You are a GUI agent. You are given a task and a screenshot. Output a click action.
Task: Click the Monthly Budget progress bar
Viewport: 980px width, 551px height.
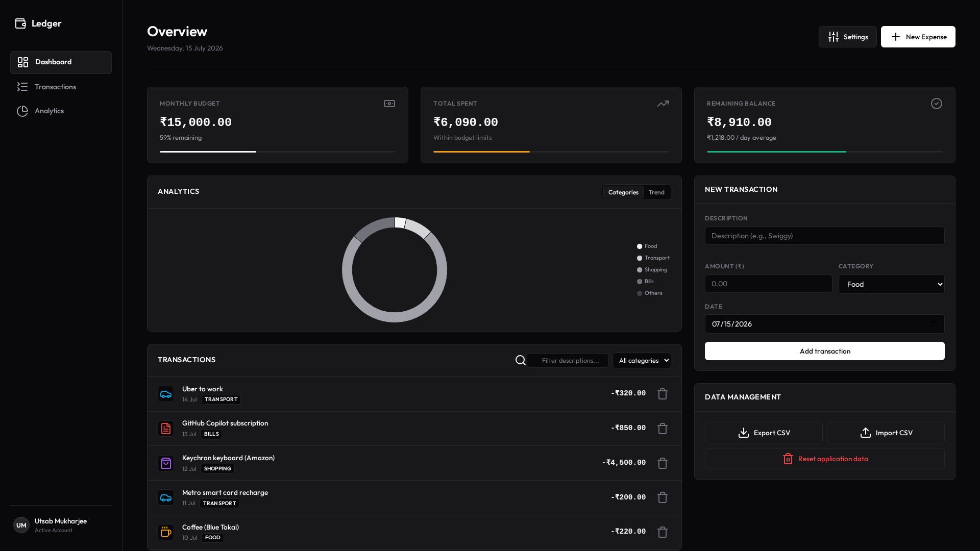[277, 152]
